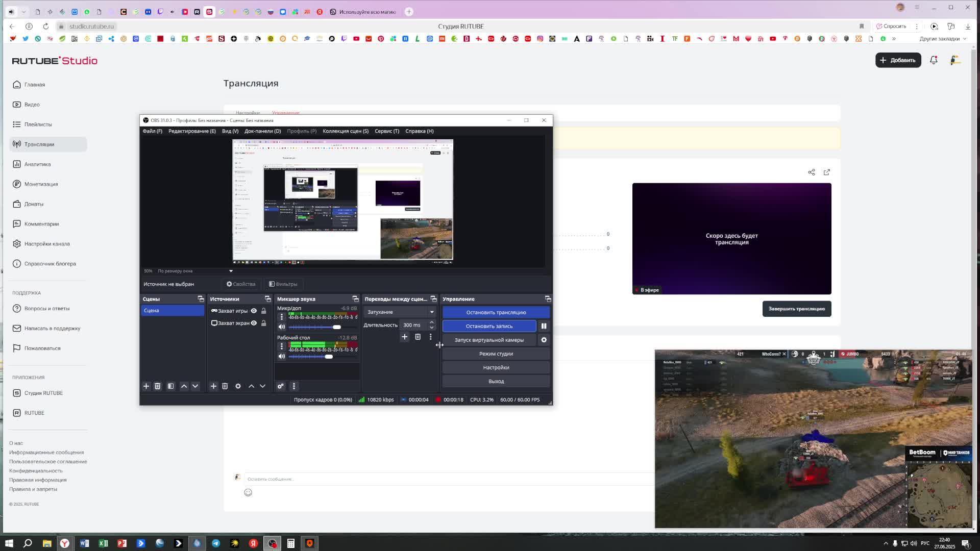Open Файл menu in OBS
Viewport: 980px width, 551px height.
pos(152,131)
